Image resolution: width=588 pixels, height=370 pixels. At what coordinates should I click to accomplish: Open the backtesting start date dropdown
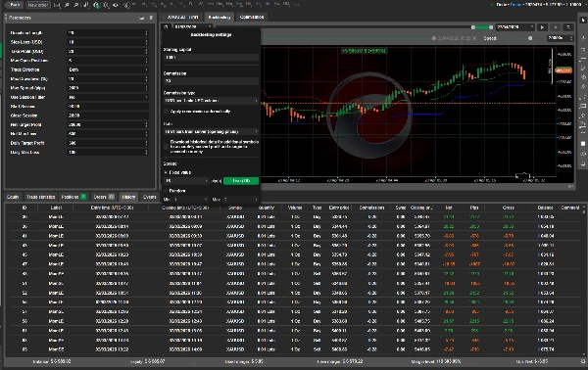pos(192,27)
